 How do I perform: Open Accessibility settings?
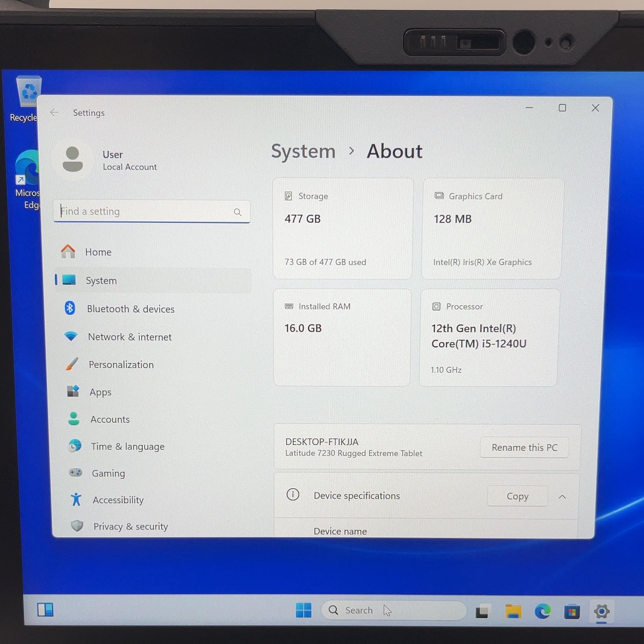[158, 500]
